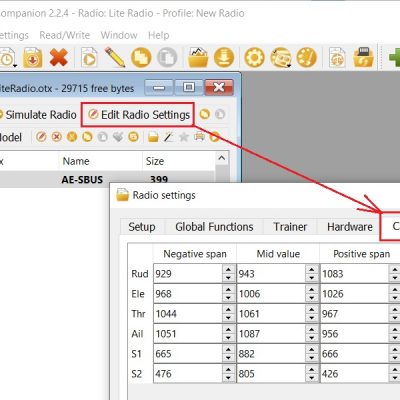Click the red X close-file toolbar icon
The height and width of the screenshot is (400, 400).
[59, 57]
